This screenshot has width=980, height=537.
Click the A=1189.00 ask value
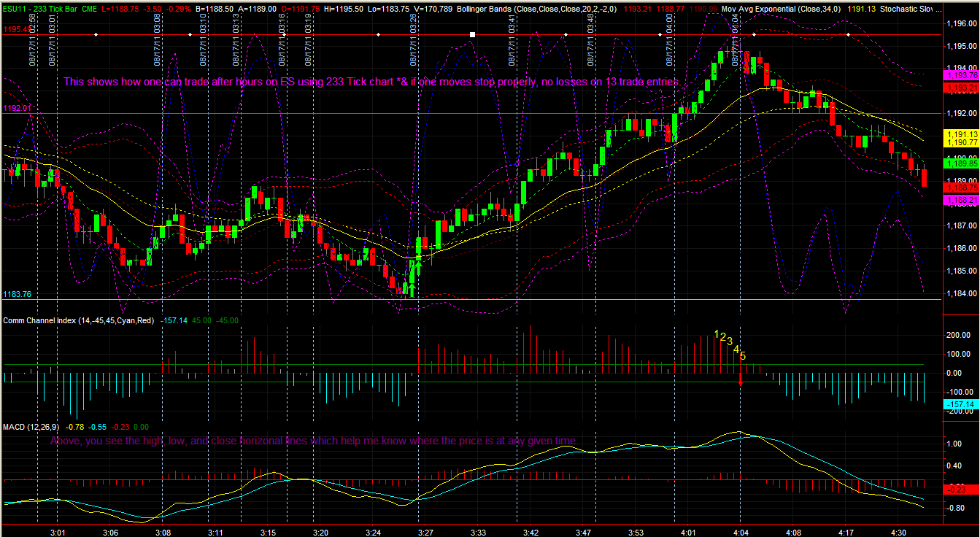pyautogui.click(x=258, y=8)
